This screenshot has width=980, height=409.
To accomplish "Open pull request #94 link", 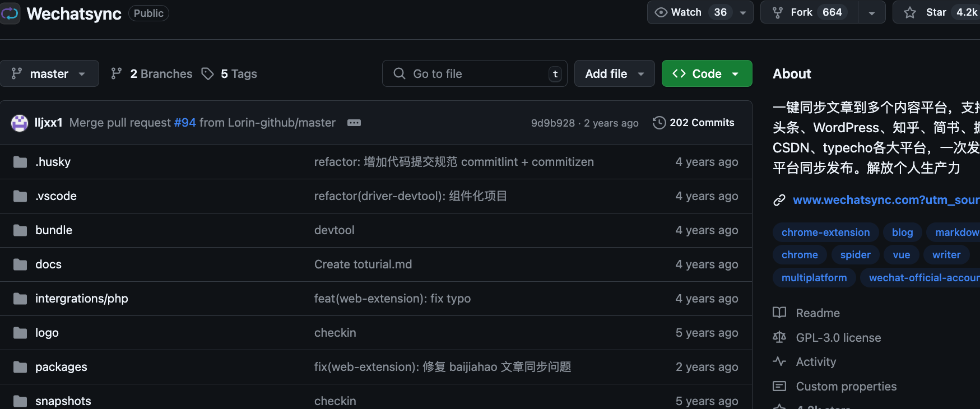I will (x=185, y=123).
